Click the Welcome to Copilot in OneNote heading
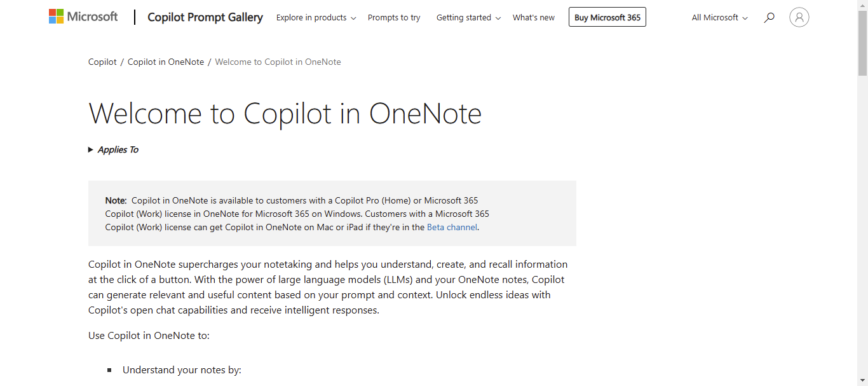 pos(285,114)
